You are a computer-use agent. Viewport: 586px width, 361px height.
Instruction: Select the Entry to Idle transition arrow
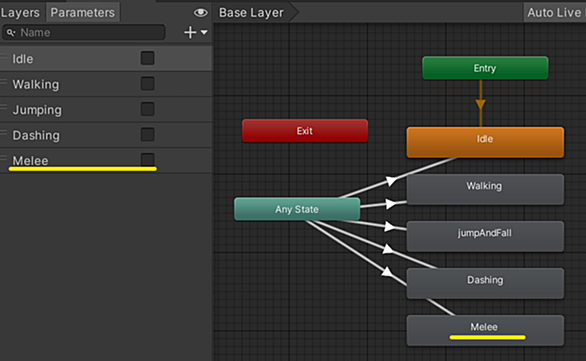(481, 104)
